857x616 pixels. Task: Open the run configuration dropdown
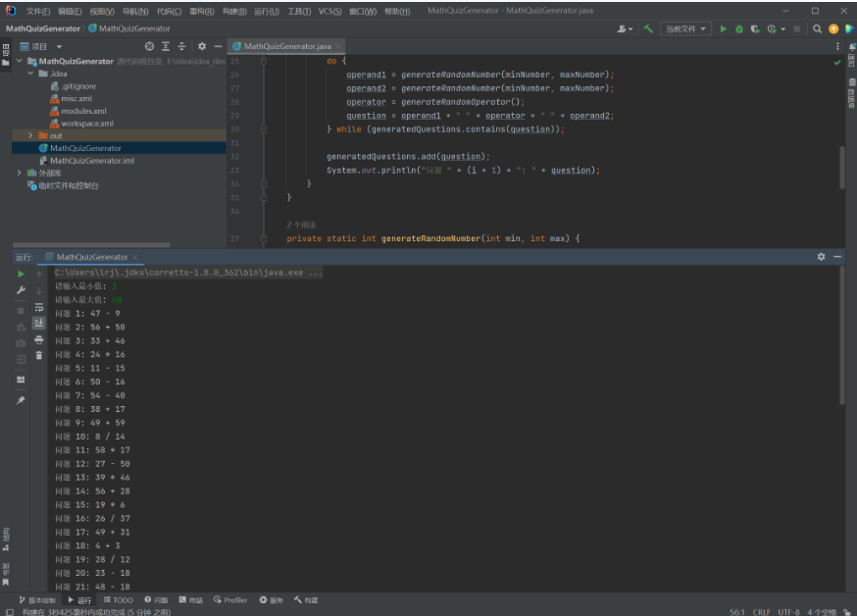tap(686, 28)
